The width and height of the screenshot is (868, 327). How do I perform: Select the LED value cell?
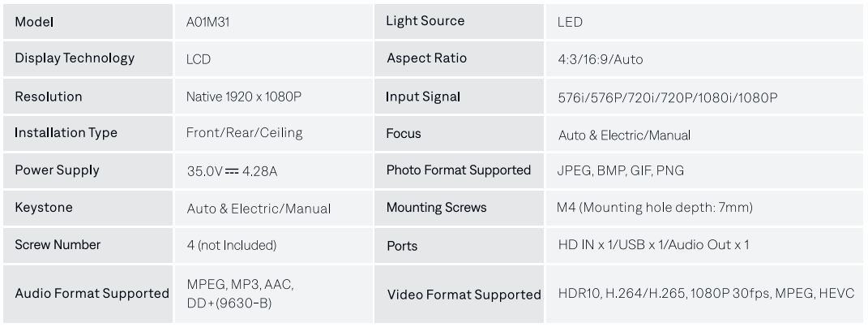pos(570,23)
